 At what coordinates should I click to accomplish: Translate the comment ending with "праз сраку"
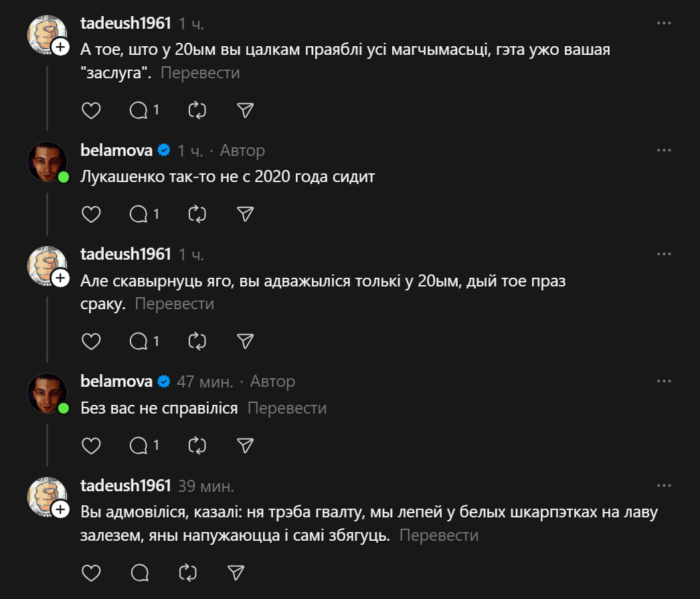click(x=175, y=304)
